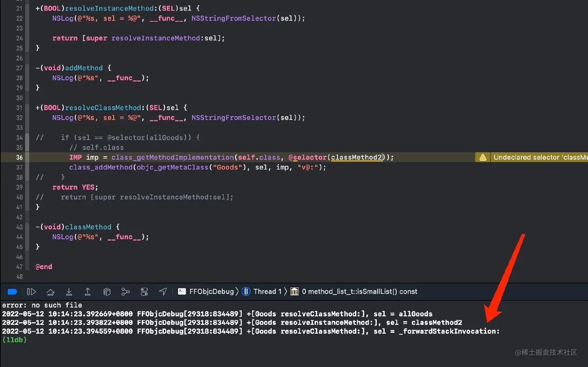Click class_addMethod call on line 37
Image resolution: width=588 pixels, height=367 pixels.
(x=101, y=167)
